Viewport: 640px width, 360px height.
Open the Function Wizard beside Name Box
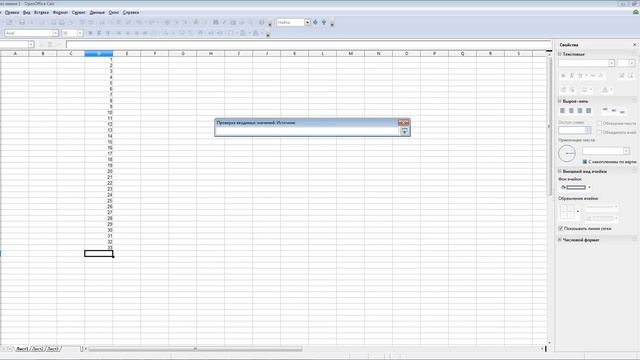click(x=41, y=44)
